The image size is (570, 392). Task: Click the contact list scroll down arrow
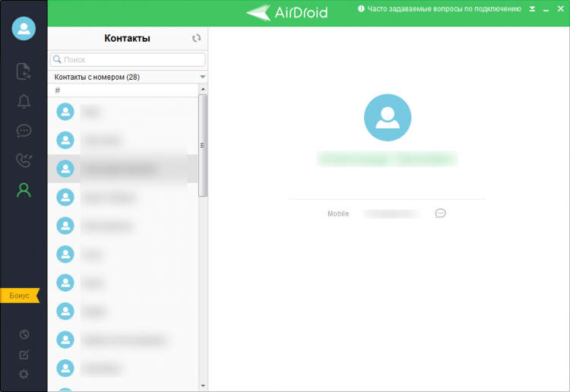coord(203,386)
